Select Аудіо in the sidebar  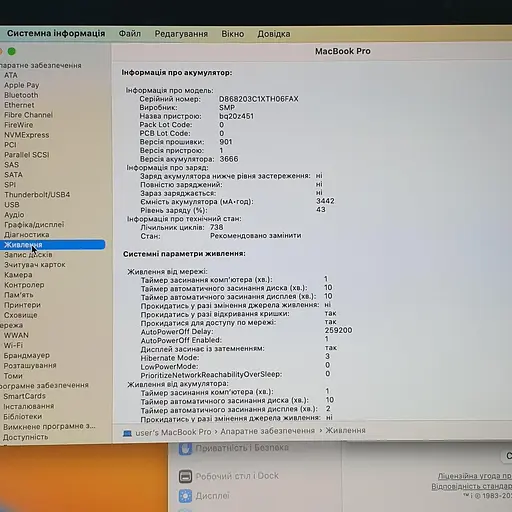coord(14,215)
